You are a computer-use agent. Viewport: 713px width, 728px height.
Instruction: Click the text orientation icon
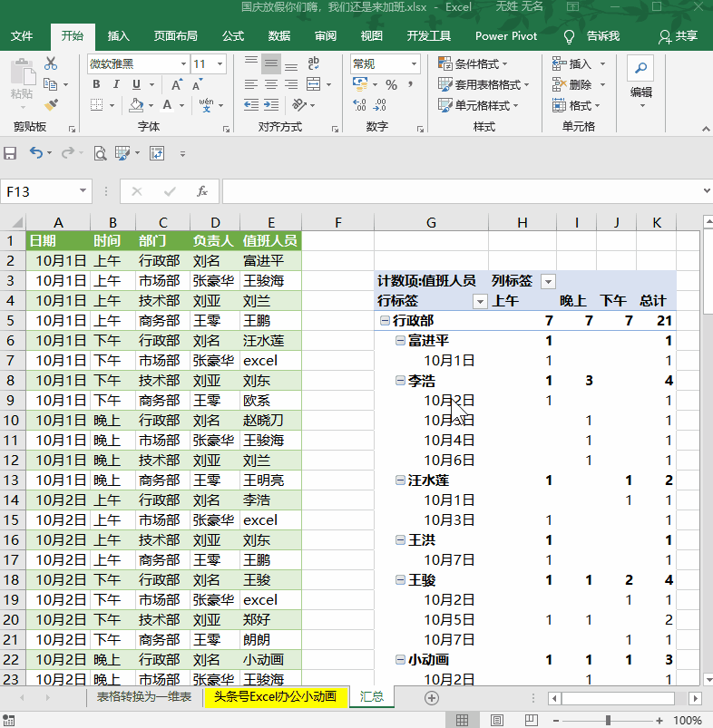[299, 105]
